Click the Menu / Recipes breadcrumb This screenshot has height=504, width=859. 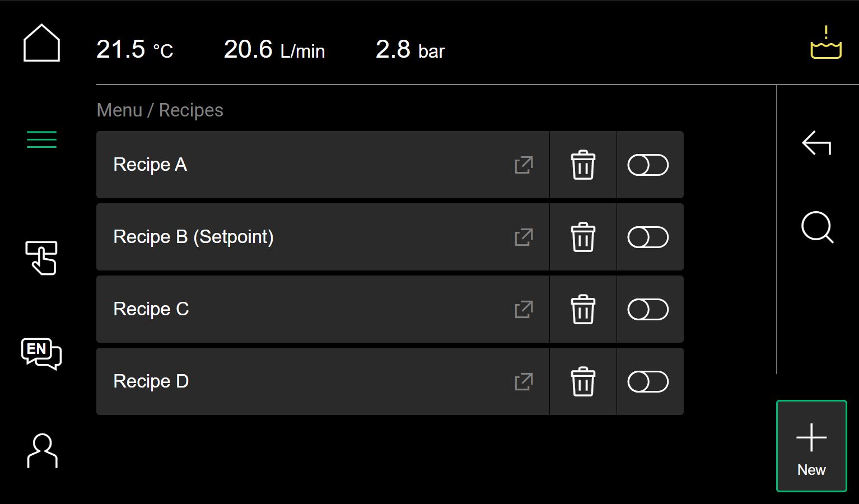(x=160, y=110)
